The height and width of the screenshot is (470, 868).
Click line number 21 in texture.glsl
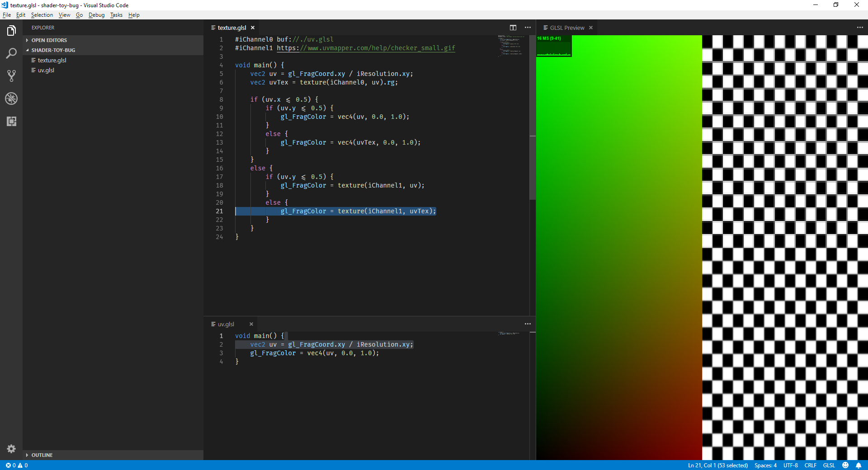point(219,211)
